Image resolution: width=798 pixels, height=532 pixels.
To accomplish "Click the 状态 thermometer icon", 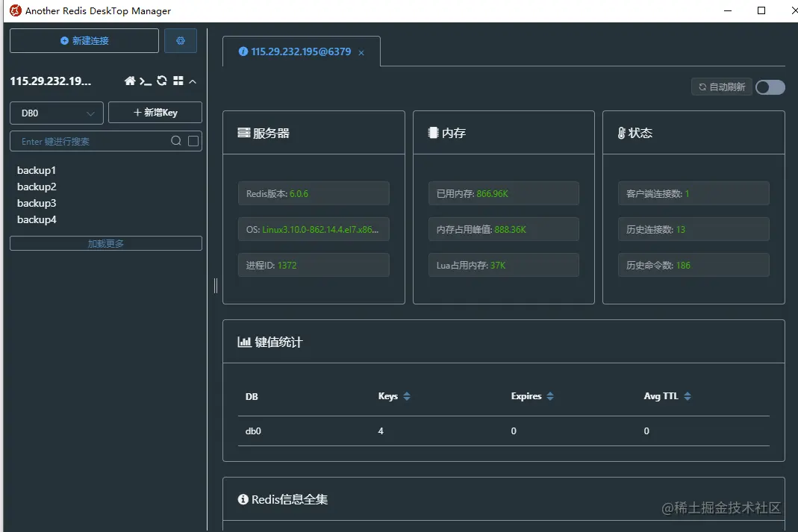I will click(621, 133).
